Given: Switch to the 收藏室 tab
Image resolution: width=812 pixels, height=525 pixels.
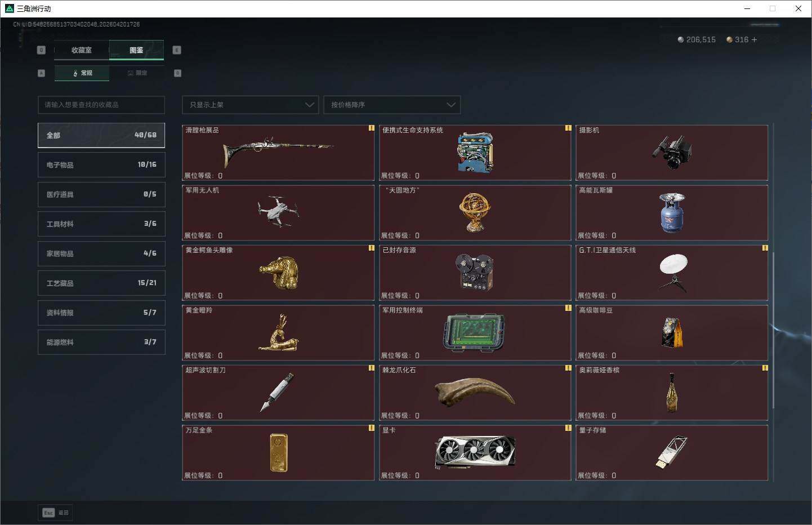Looking at the screenshot, I should point(82,50).
